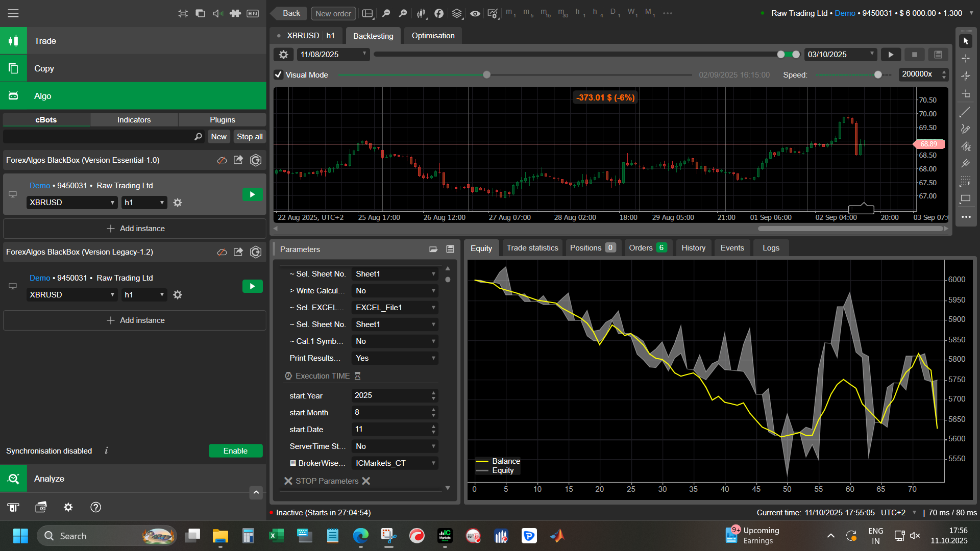The height and width of the screenshot is (551, 980).
Task: Select the crosshair cursor tool
Action: tap(965, 59)
